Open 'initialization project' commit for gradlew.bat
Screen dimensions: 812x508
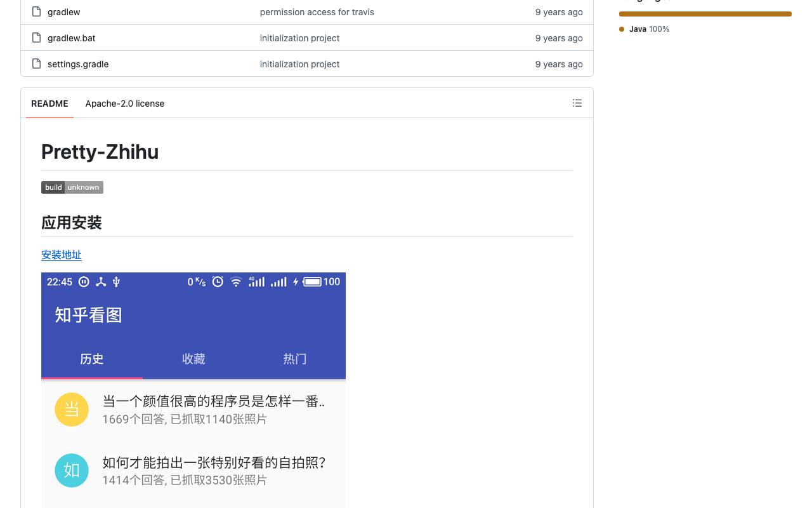pyautogui.click(x=299, y=38)
